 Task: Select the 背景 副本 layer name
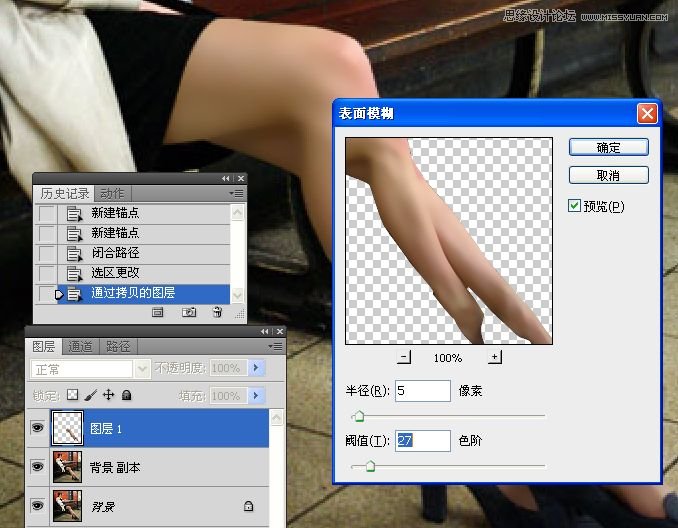115,467
